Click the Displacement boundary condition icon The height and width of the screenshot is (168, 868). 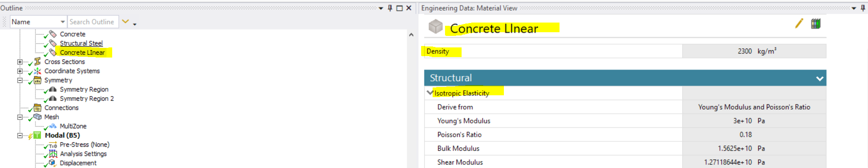53,162
